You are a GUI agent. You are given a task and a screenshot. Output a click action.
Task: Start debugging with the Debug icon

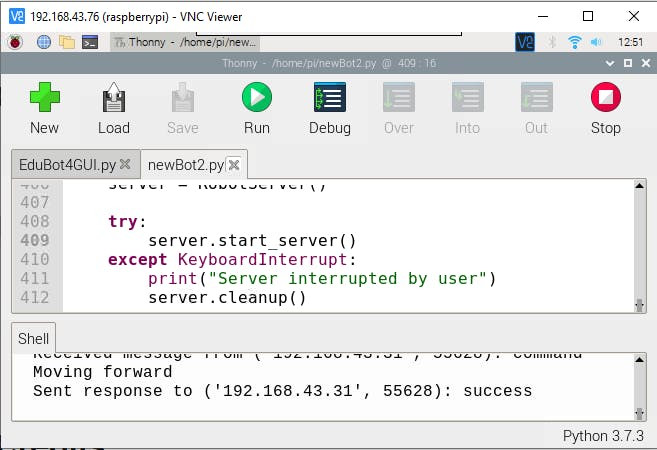pyautogui.click(x=330, y=97)
